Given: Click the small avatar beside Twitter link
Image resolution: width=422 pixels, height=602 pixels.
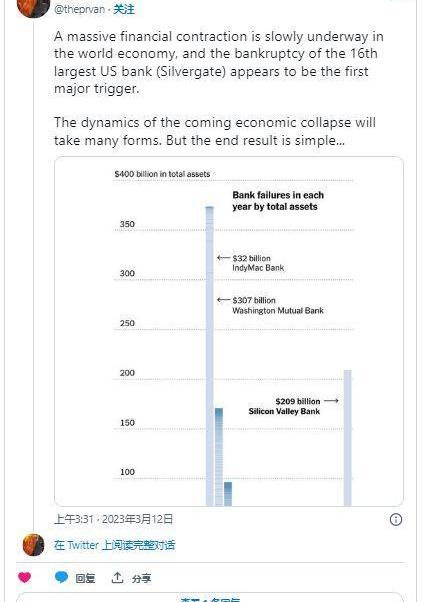Looking at the screenshot, I should click(33, 544).
